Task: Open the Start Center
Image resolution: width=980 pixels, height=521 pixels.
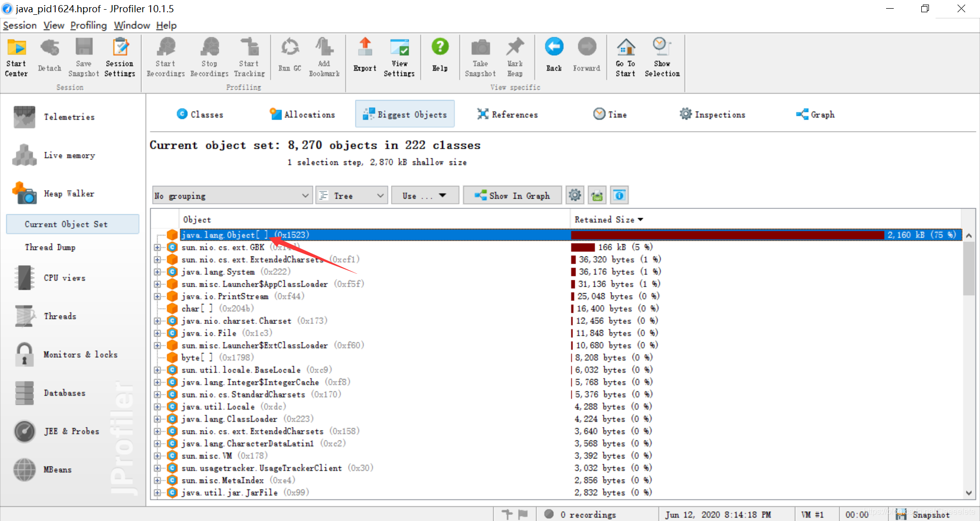Action: pyautogui.click(x=16, y=57)
